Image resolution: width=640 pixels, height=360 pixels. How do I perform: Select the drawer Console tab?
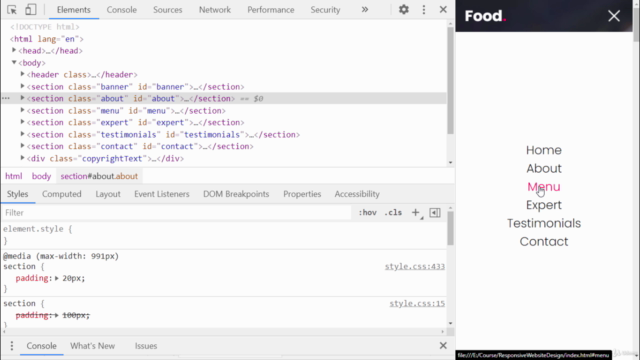(x=42, y=346)
